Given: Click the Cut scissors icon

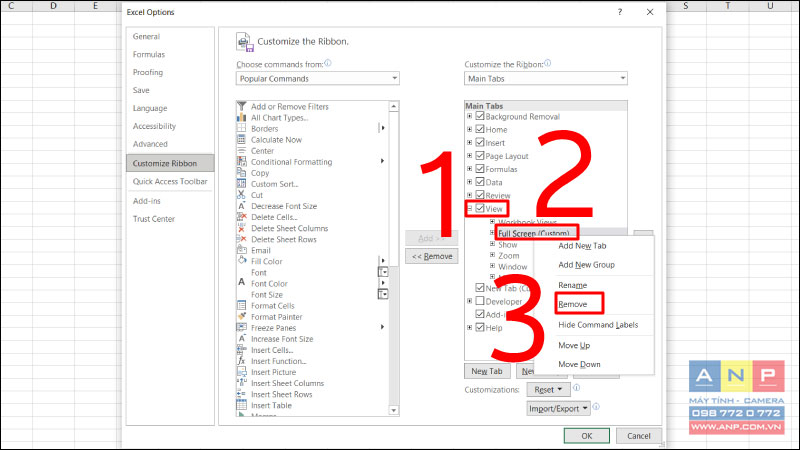Looking at the screenshot, I should click(x=242, y=195).
